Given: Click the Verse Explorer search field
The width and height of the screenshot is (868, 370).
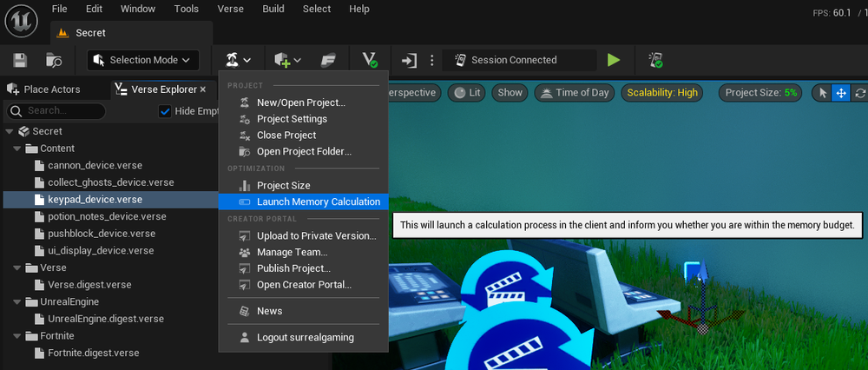Looking at the screenshot, I should click(56, 111).
